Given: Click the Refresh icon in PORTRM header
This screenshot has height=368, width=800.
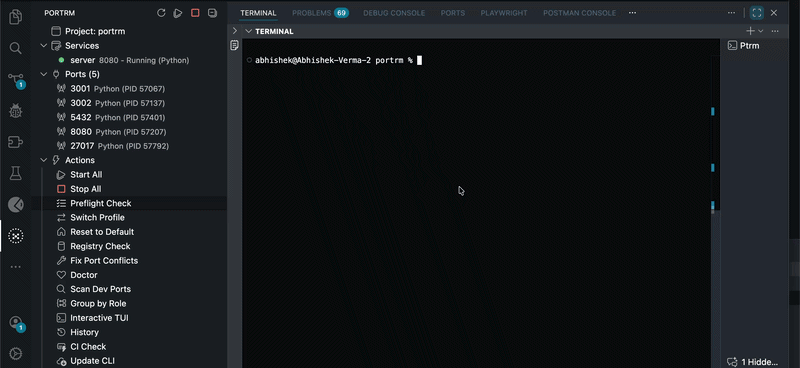Looking at the screenshot, I should (x=161, y=13).
